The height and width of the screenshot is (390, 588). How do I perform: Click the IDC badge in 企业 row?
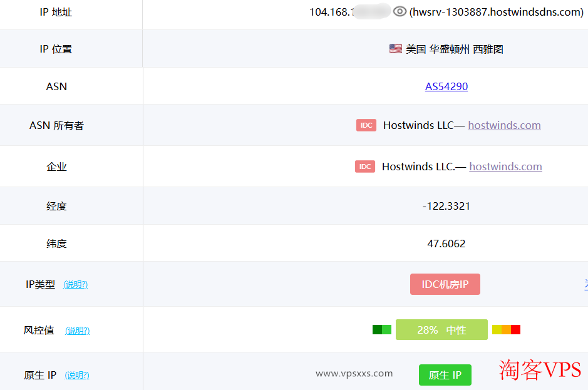(365, 167)
